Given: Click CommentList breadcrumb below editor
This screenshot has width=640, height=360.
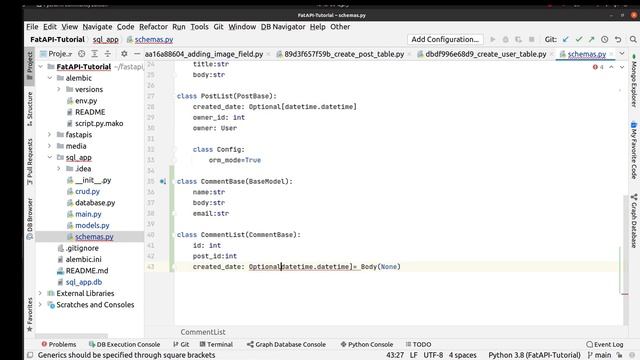Looking at the screenshot, I should point(203,332).
